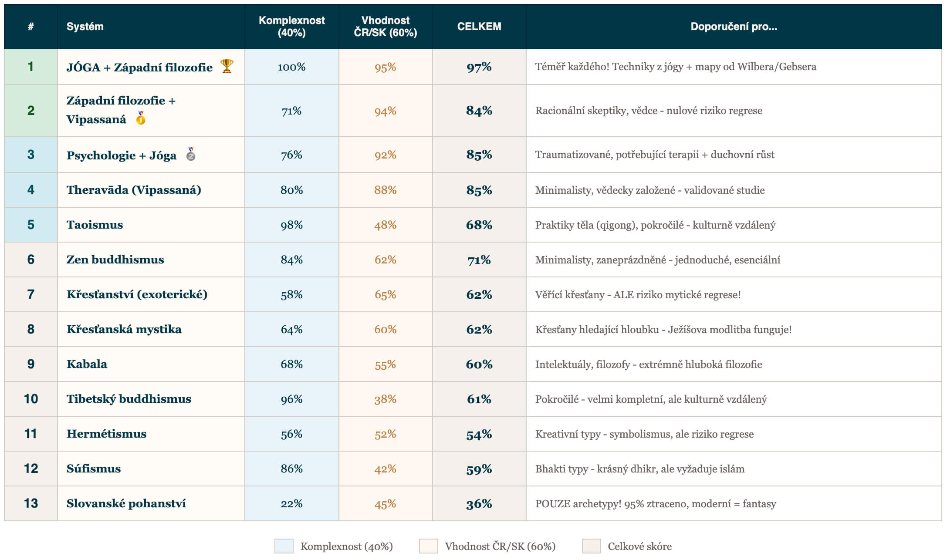The height and width of the screenshot is (560, 947).
Task: Click the beige Celkové skóre legend swatch
Action: [x=591, y=546]
